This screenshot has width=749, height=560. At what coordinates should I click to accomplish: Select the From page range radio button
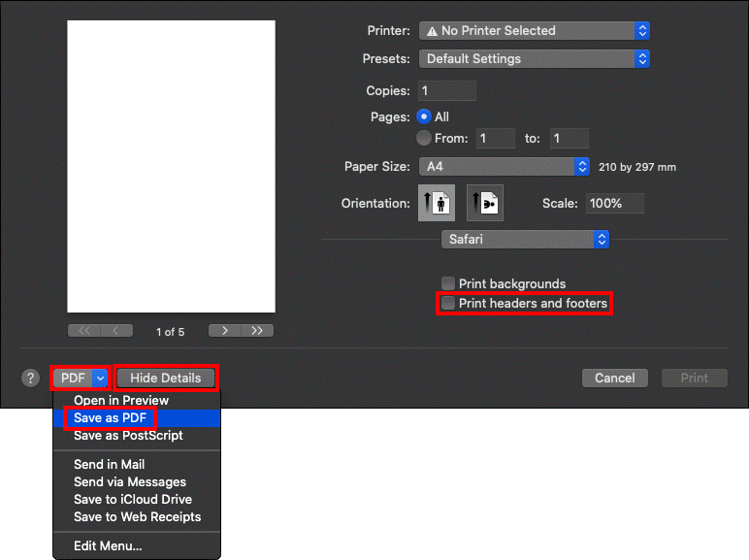coord(423,139)
